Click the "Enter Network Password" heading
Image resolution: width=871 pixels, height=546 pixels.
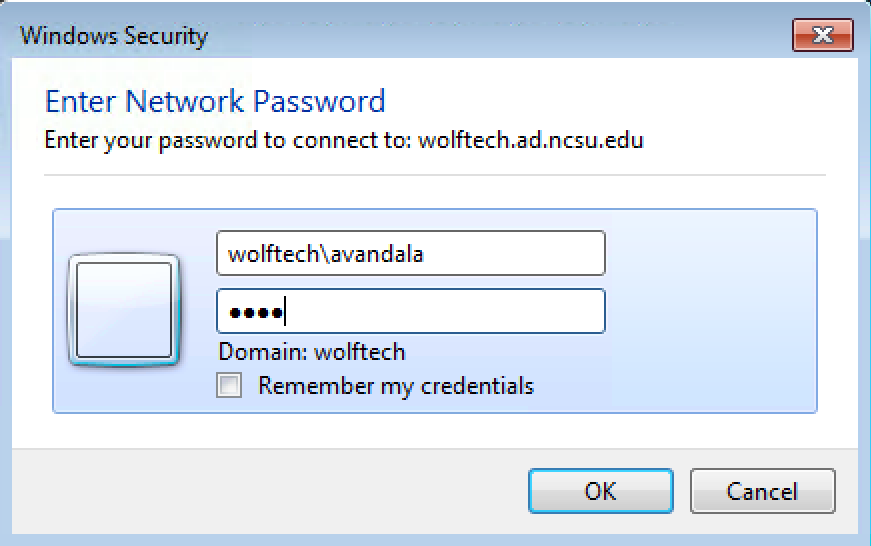point(215,101)
